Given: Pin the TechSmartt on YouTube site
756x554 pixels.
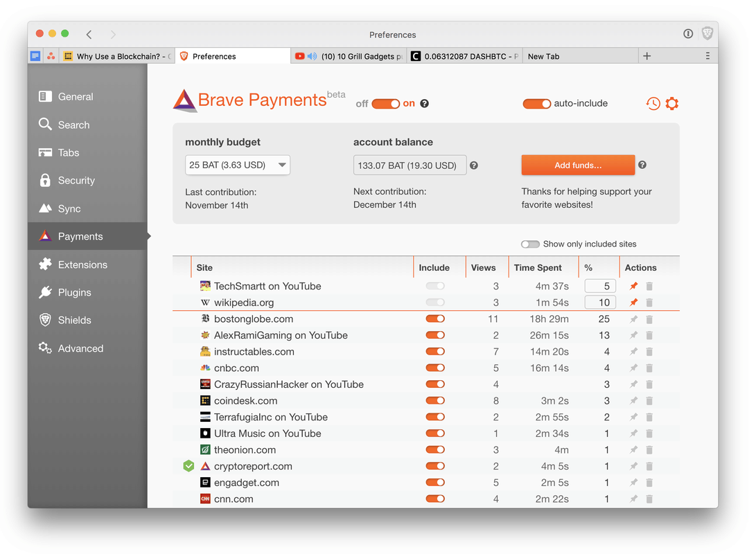Looking at the screenshot, I should click(633, 285).
